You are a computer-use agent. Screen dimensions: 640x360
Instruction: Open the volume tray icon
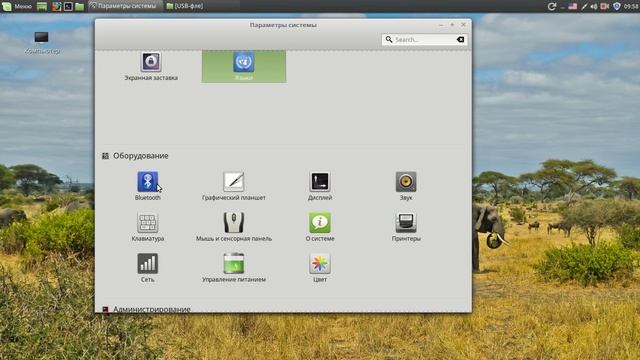(x=594, y=6)
